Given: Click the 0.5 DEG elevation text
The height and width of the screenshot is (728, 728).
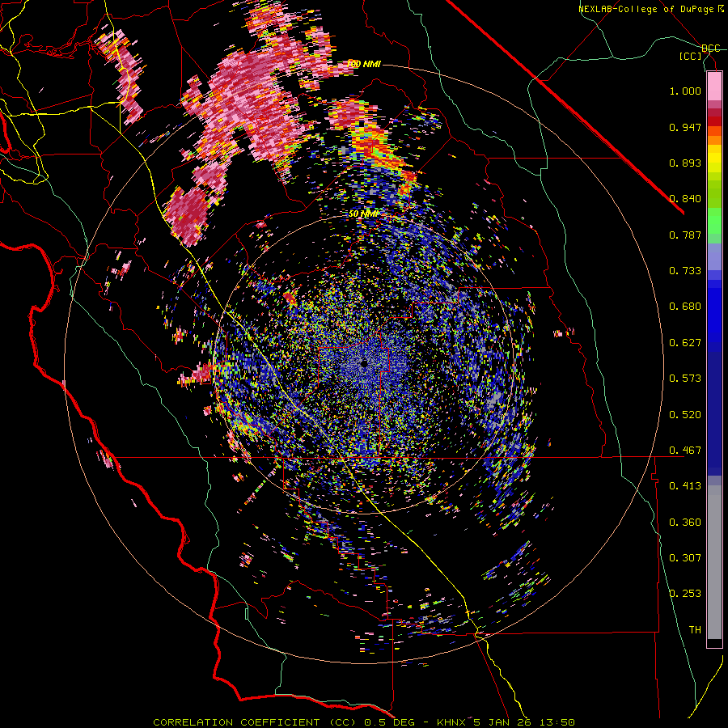Looking at the screenshot, I should pos(390,722).
